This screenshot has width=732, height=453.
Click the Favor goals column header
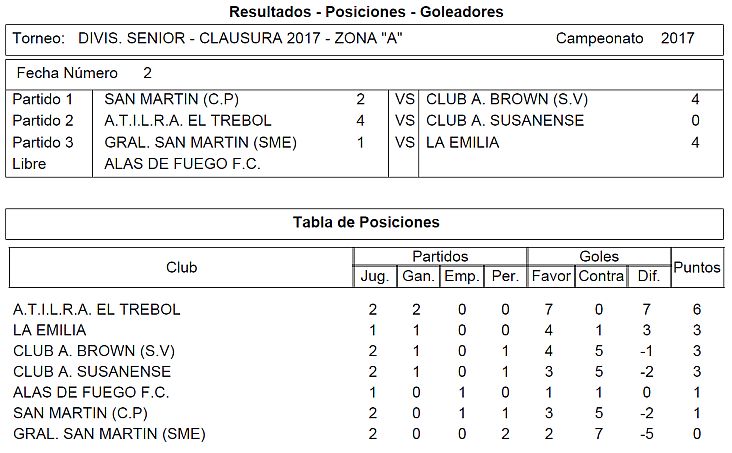[551, 276]
